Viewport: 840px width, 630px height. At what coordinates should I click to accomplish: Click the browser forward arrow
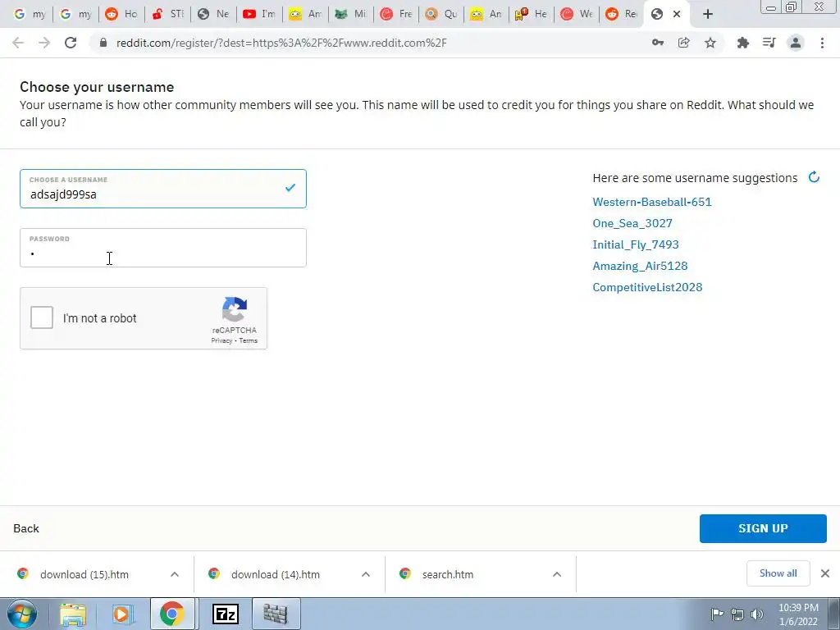click(x=44, y=43)
